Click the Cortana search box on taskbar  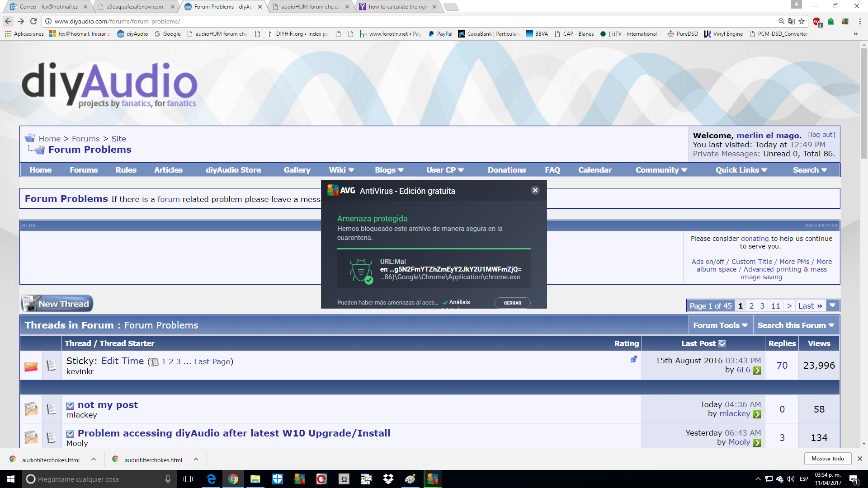(x=99, y=479)
